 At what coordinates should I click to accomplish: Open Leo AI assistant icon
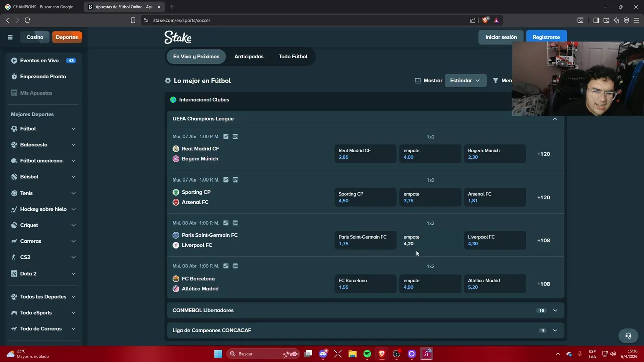click(x=616, y=20)
